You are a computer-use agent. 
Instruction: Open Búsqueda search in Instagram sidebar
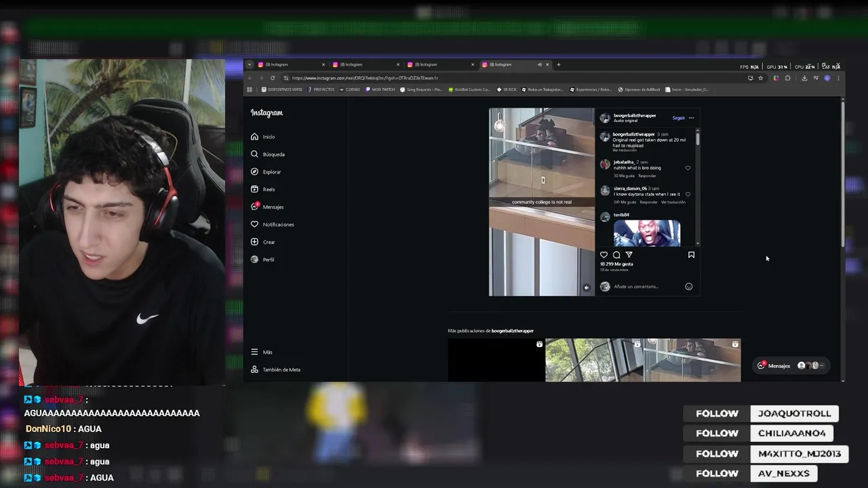pos(268,155)
